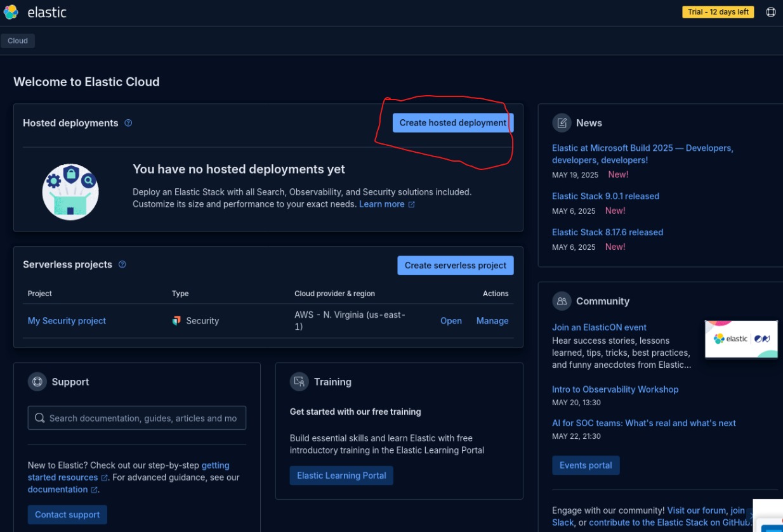Viewport: 783px width, 532px height.
Task: Click Manage action for Security project
Action: (492, 321)
